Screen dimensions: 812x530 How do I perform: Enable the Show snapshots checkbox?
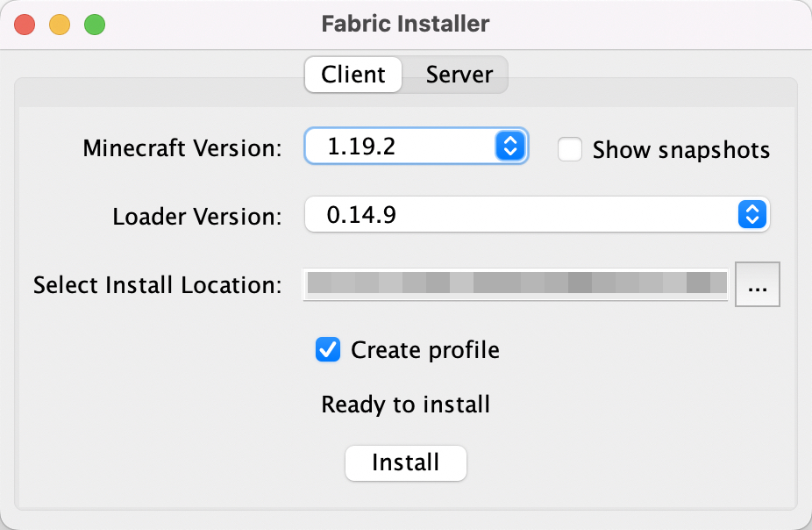[570, 149]
